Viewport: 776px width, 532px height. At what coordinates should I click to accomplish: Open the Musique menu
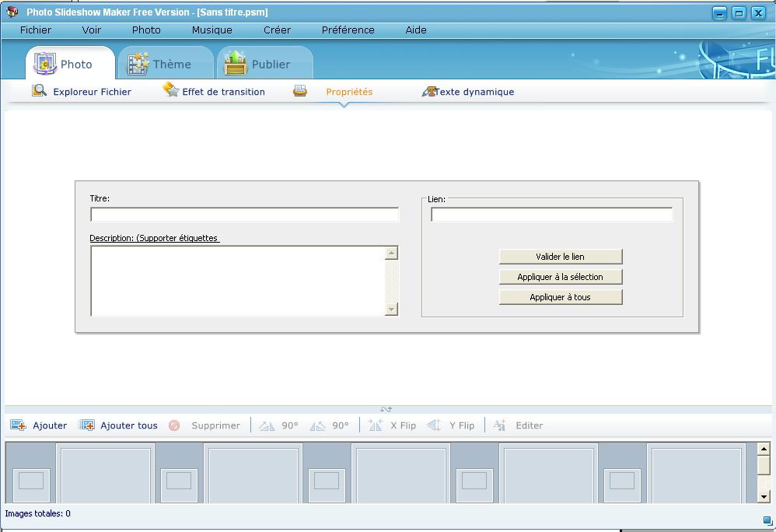(211, 30)
